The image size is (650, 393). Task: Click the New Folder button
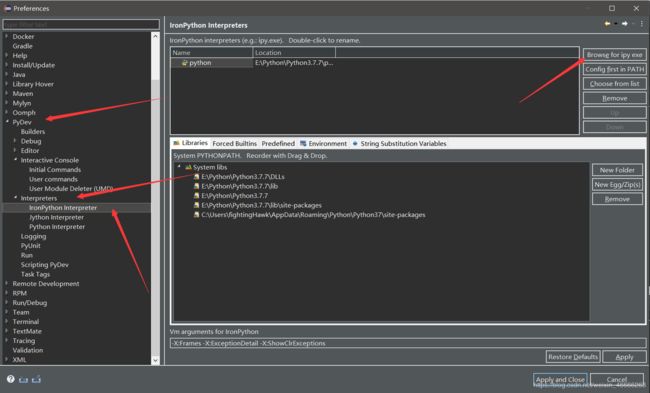point(617,170)
